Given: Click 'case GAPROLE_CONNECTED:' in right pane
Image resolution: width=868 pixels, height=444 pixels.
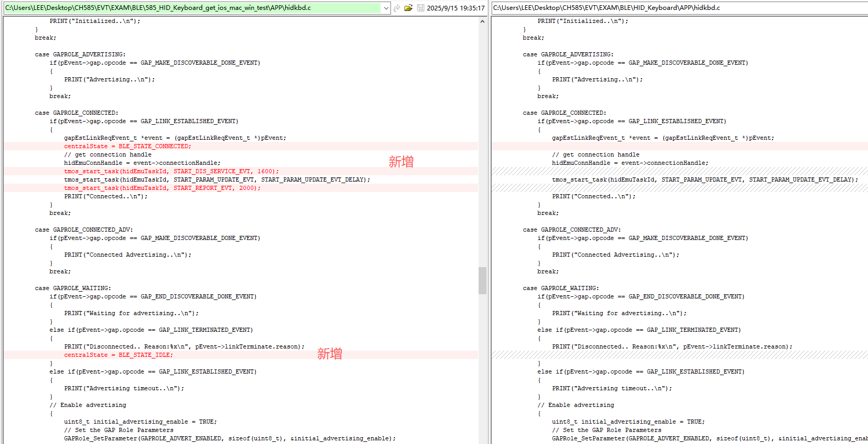Looking at the screenshot, I should pyautogui.click(x=565, y=113).
